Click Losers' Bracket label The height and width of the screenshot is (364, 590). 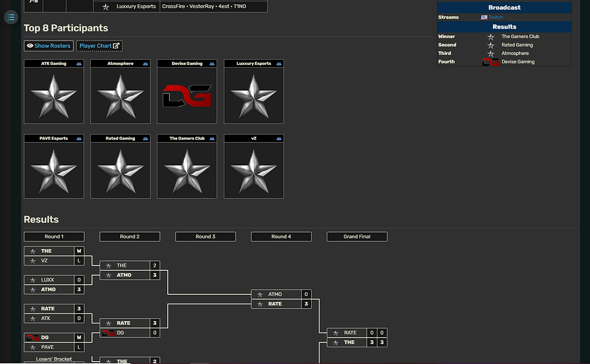[x=54, y=359]
